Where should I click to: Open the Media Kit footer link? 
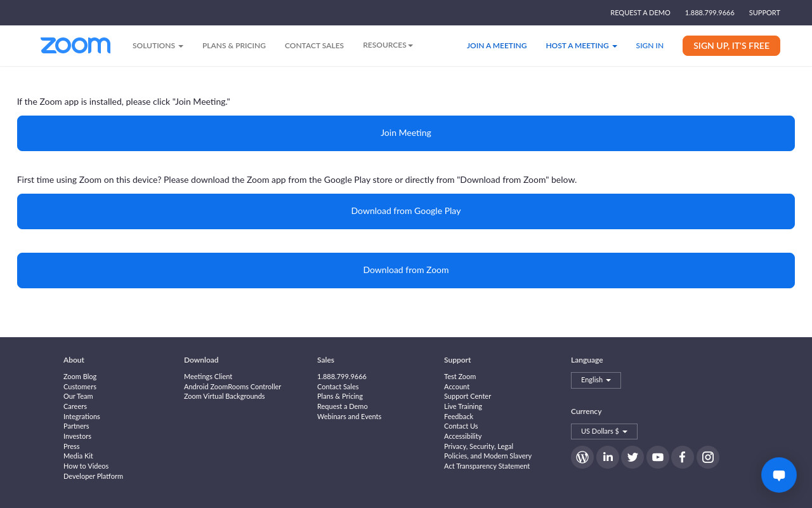tap(78, 456)
